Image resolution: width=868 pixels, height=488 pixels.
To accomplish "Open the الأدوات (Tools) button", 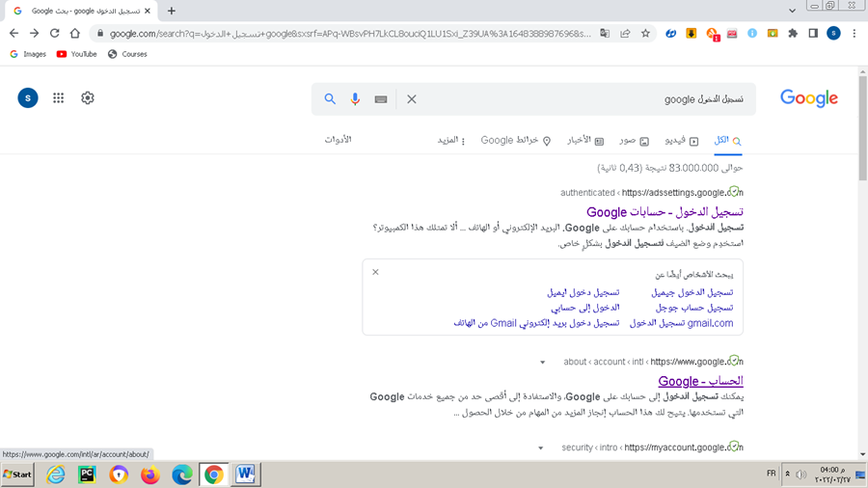I will 339,140.
